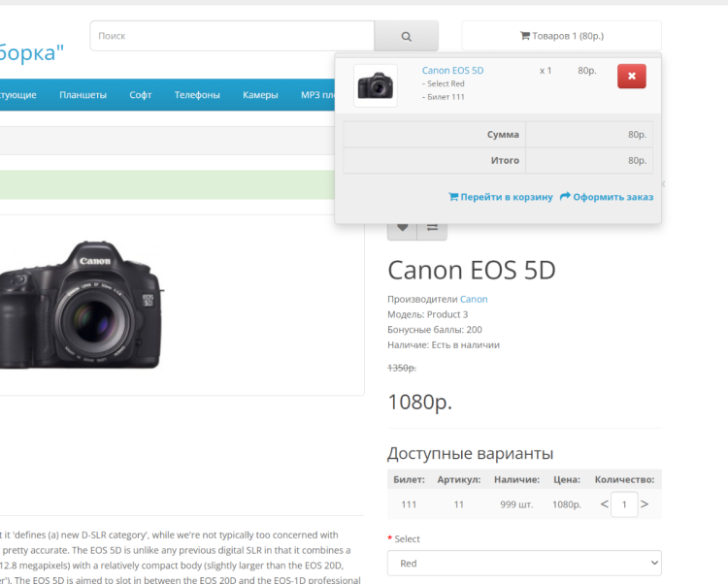Open Canon EOS 5D link in cart
The height and width of the screenshot is (584, 728).
coord(452,71)
